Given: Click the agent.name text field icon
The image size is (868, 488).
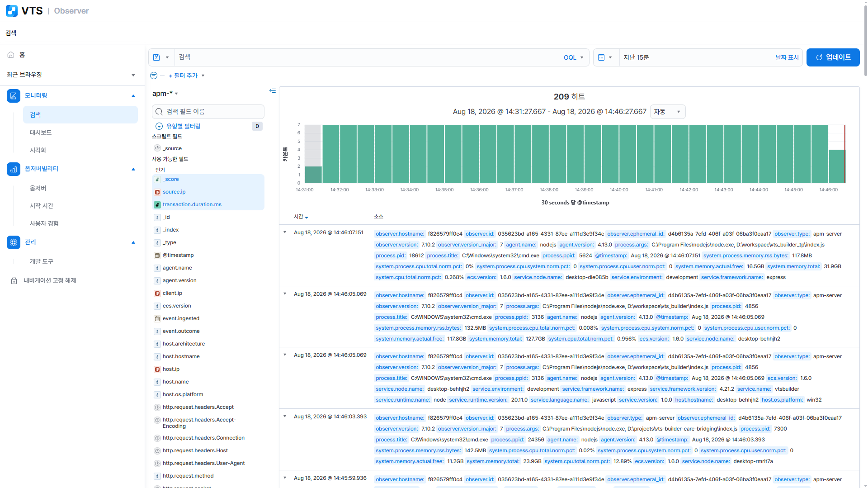Looking at the screenshot, I should click(157, 268).
